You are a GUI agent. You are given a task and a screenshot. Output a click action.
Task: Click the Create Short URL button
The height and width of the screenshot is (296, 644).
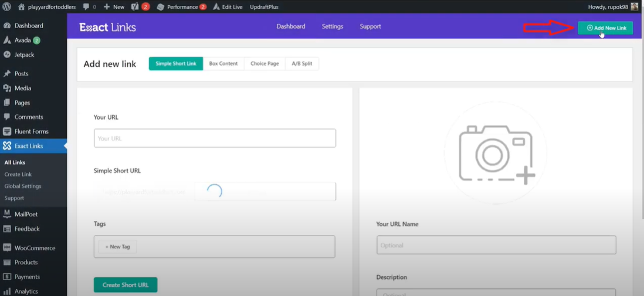pyautogui.click(x=126, y=285)
